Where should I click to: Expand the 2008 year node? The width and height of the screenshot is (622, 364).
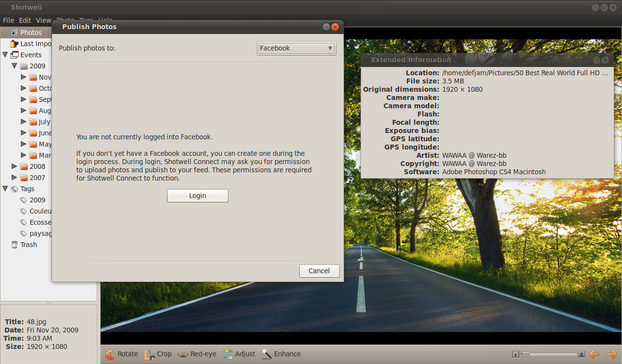coord(15,166)
